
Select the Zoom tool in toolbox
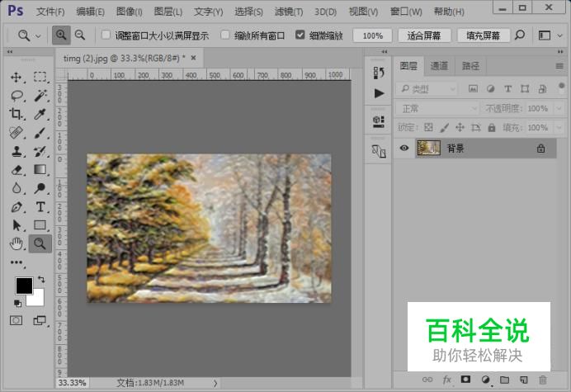(x=40, y=243)
